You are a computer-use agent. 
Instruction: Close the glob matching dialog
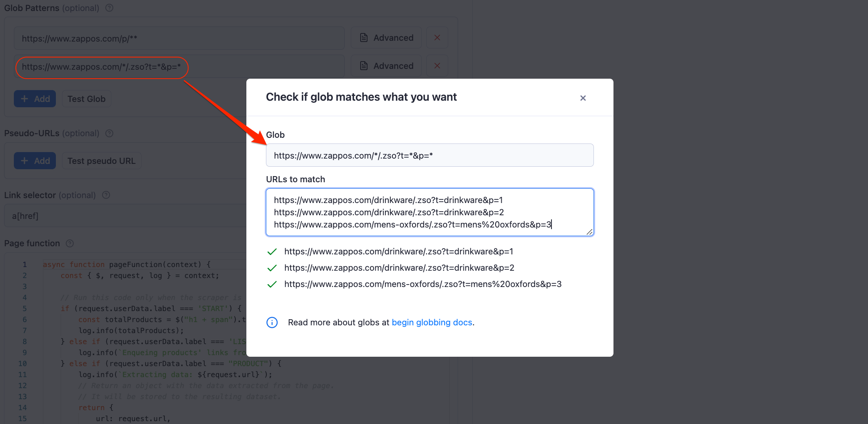pyautogui.click(x=582, y=98)
